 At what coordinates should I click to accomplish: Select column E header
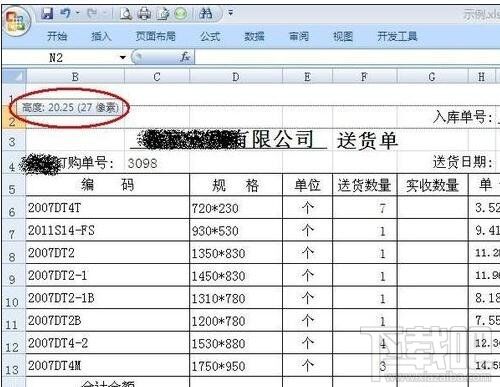[307, 77]
